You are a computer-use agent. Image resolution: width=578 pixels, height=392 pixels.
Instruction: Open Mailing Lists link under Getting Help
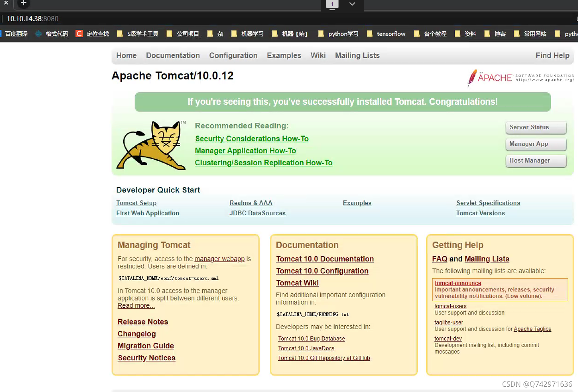[487, 259]
